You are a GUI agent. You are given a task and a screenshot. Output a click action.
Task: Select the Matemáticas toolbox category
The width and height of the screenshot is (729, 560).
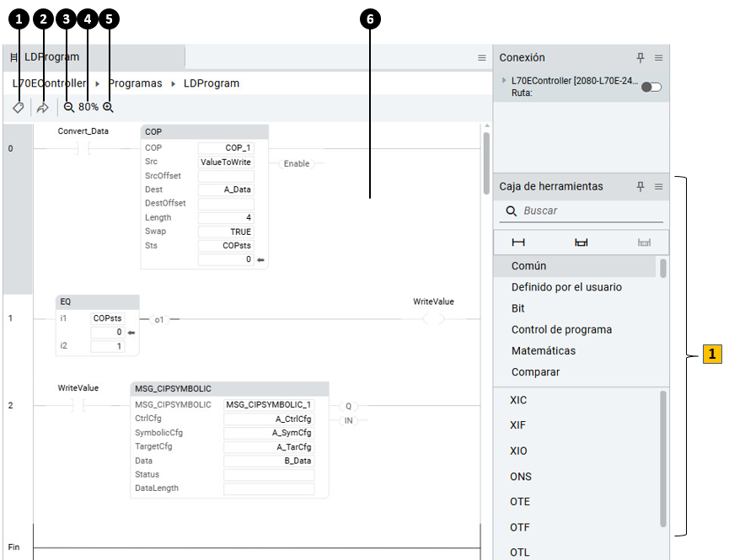pos(544,350)
